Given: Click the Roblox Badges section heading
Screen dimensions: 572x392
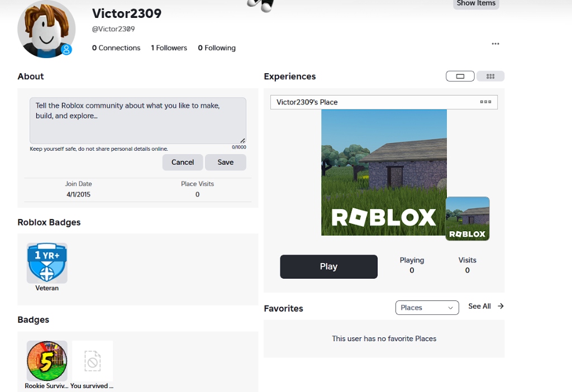Looking at the screenshot, I should (49, 222).
